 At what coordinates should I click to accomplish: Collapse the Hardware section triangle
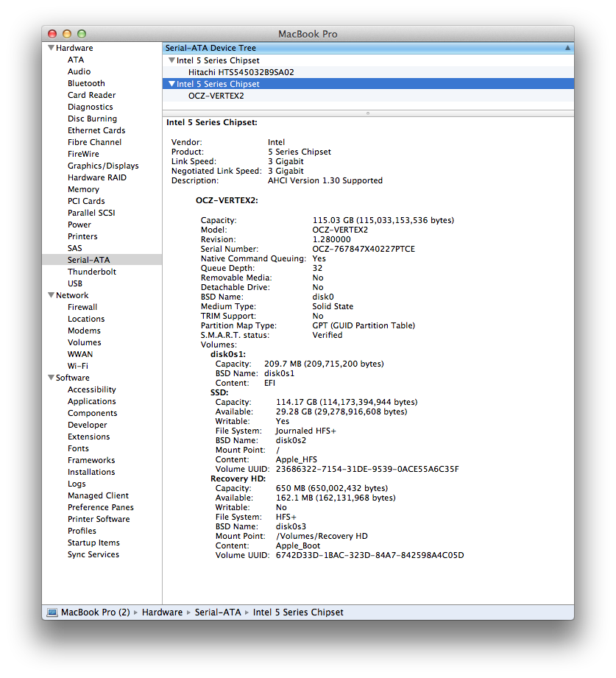(x=51, y=48)
